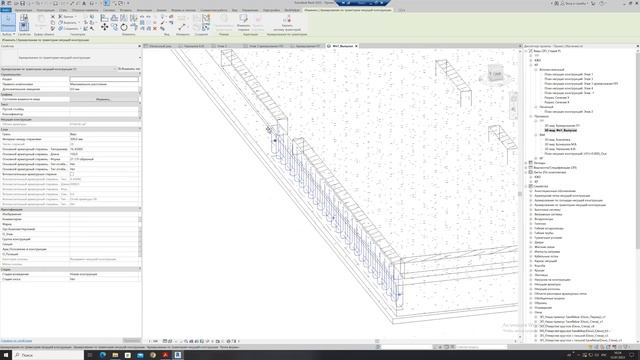Screen dimensions: 640x360
Task: Open Google Chrome from the taskbar
Action: pyautogui.click(x=153, y=355)
